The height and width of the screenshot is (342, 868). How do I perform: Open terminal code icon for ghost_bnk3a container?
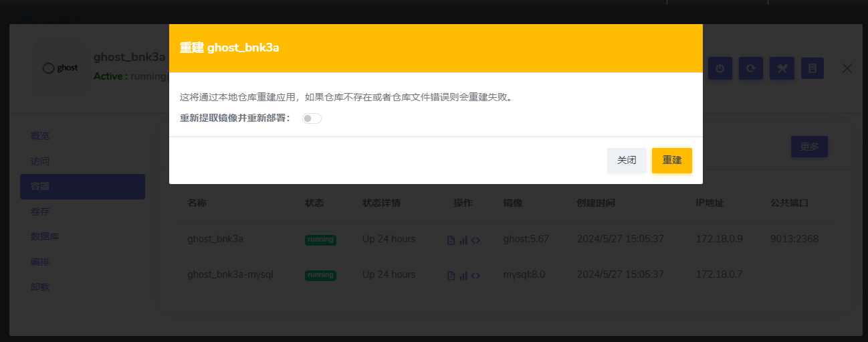(475, 240)
